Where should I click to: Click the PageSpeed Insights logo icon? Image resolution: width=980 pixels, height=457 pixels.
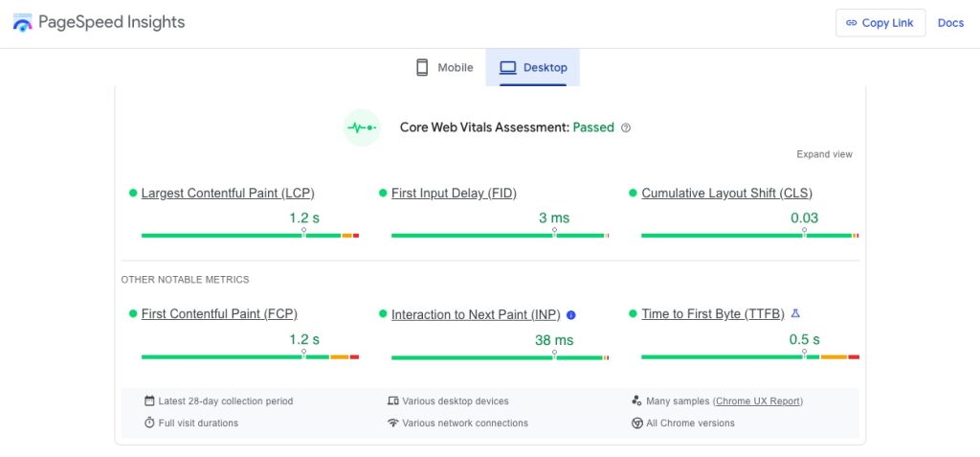[23, 23]
